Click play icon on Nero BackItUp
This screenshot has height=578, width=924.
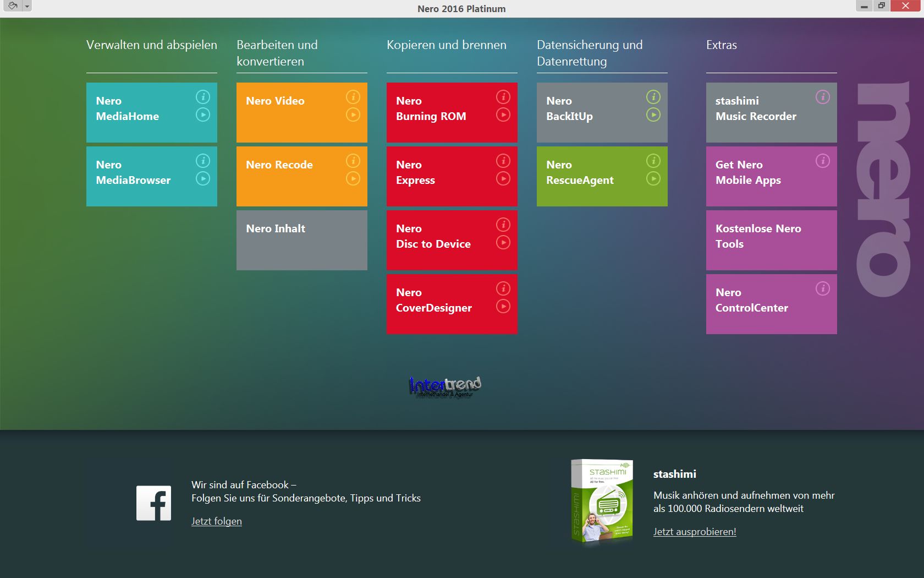pos(653,114)
